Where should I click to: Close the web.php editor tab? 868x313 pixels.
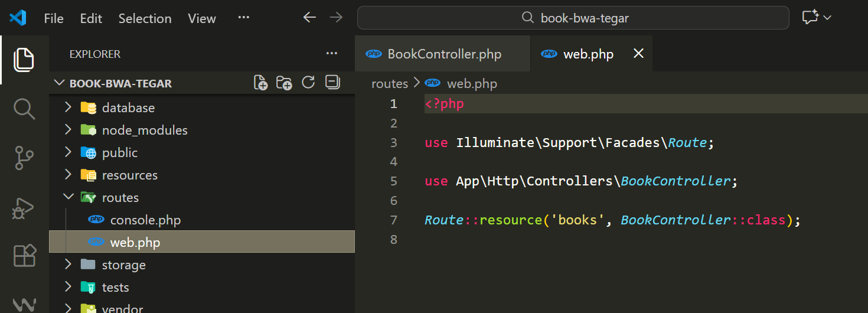point(638,54)
